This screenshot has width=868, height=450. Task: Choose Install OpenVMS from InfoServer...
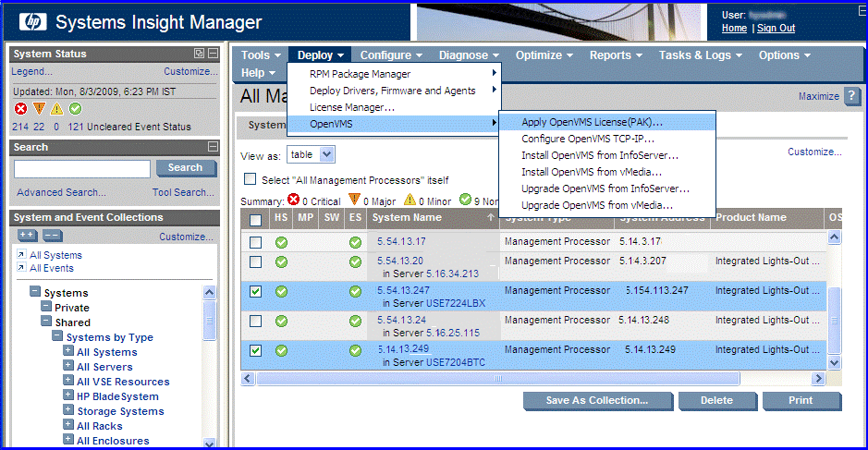click(x=607, y=155)
